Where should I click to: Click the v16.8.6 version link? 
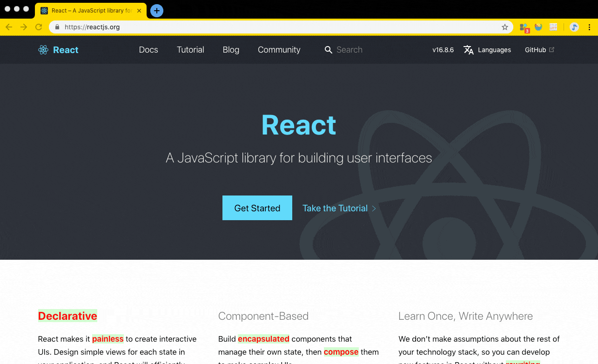pyautogui.click(x=443, y=50)
